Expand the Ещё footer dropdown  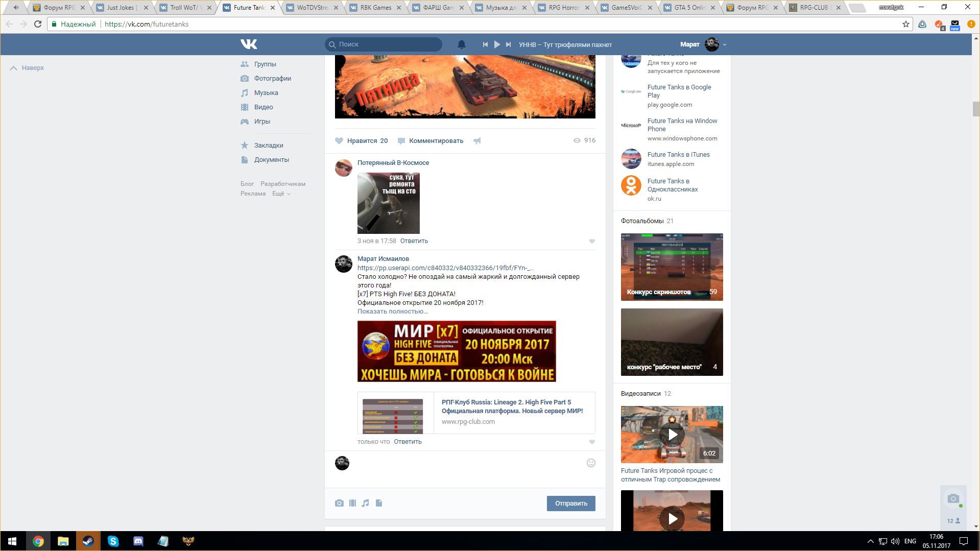[281, 194]
